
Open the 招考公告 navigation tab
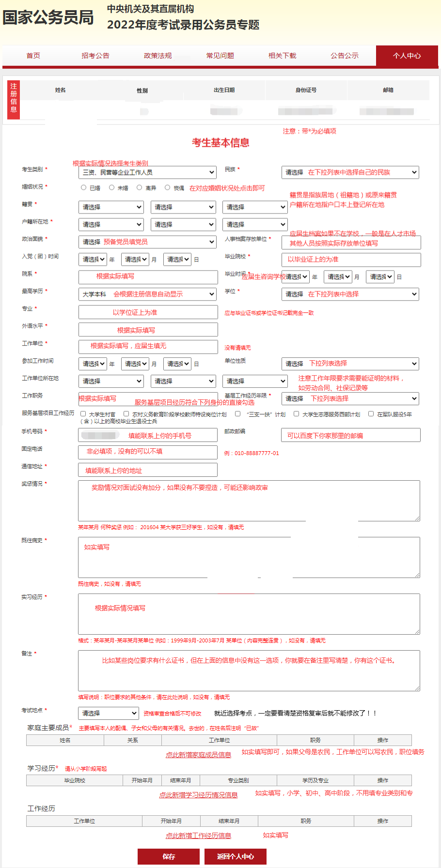pos(95,56)
